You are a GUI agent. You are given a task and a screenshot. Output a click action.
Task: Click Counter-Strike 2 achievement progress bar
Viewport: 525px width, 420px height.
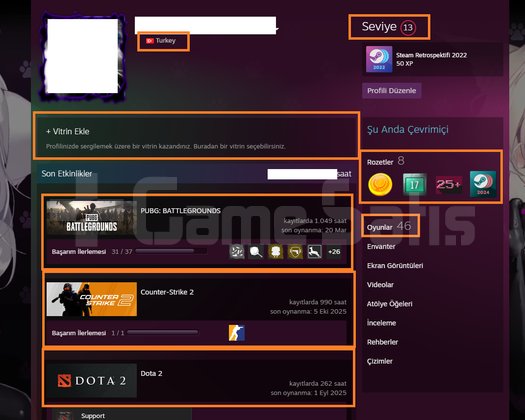162,333
